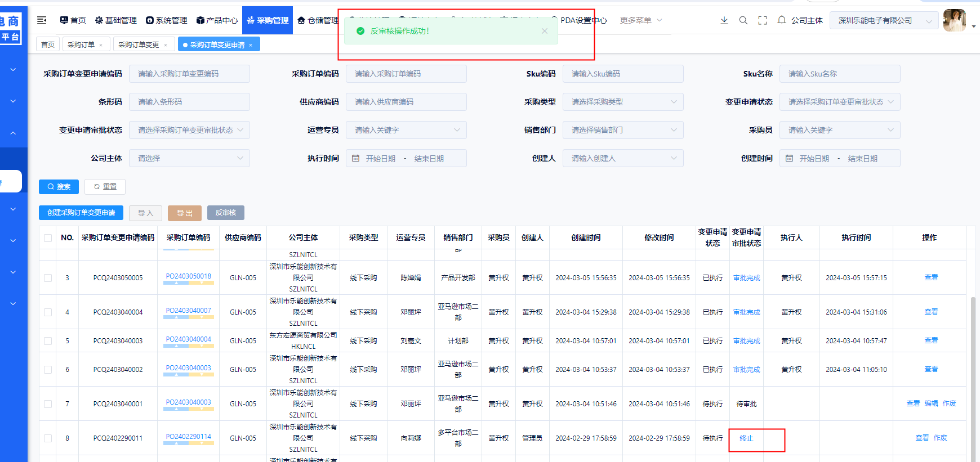980x462 pixels.
Task: Collapse the sidebar with the hamburger icon
Action: (42, 20)
